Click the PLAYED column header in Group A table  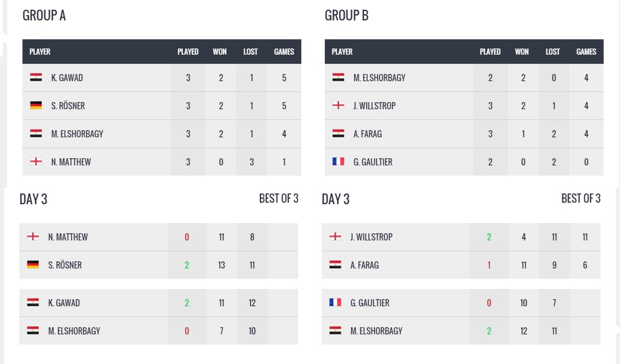pyautogui.click(x=188, y=52)
